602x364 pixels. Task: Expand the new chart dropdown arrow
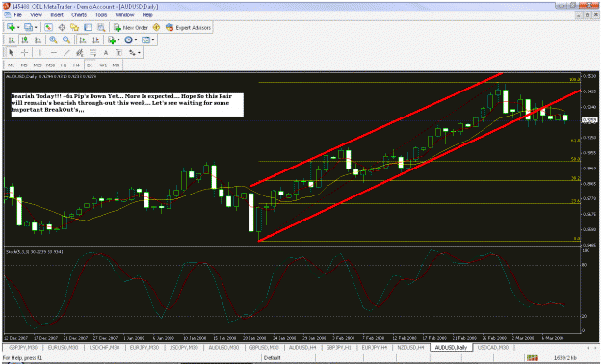(18, 28)
